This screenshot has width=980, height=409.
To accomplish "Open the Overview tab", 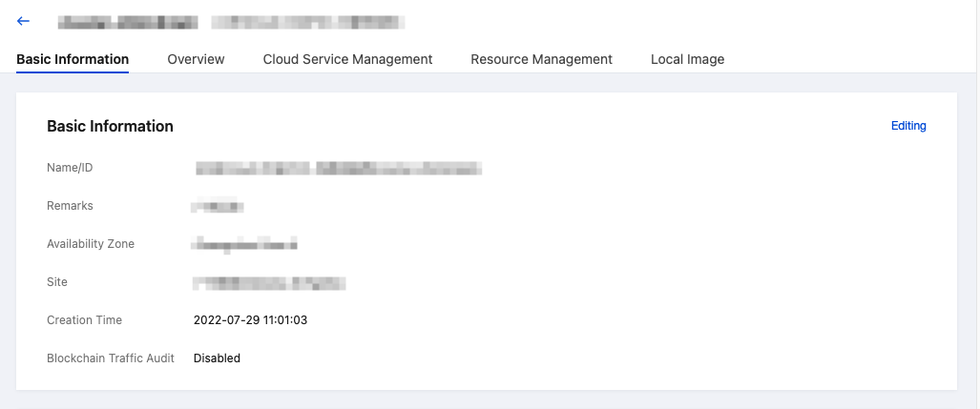I will [x=196, y=59].
